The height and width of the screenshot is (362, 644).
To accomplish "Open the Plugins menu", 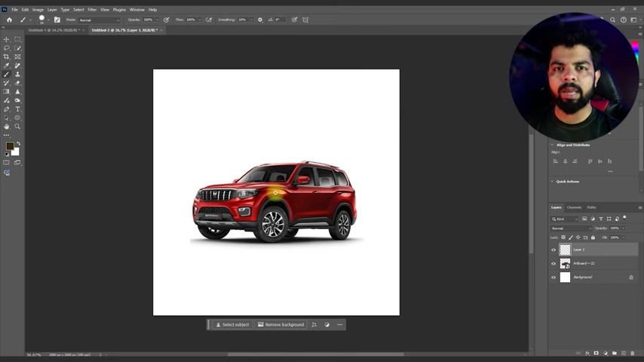I will [119, 10].
